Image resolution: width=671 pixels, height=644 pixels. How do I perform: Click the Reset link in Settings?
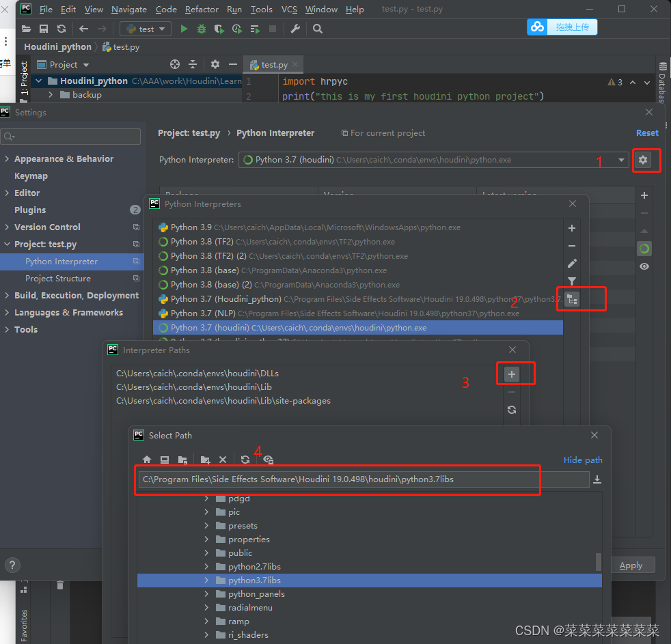647,133
